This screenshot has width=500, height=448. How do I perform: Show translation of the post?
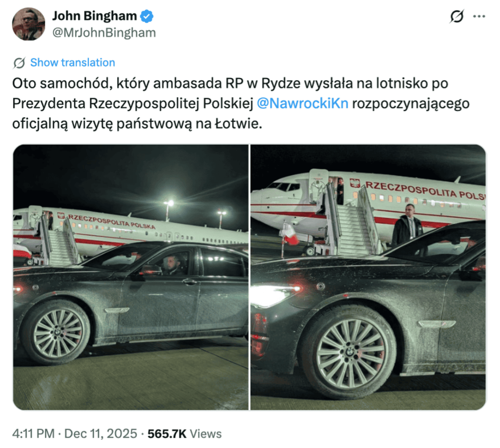72,62
